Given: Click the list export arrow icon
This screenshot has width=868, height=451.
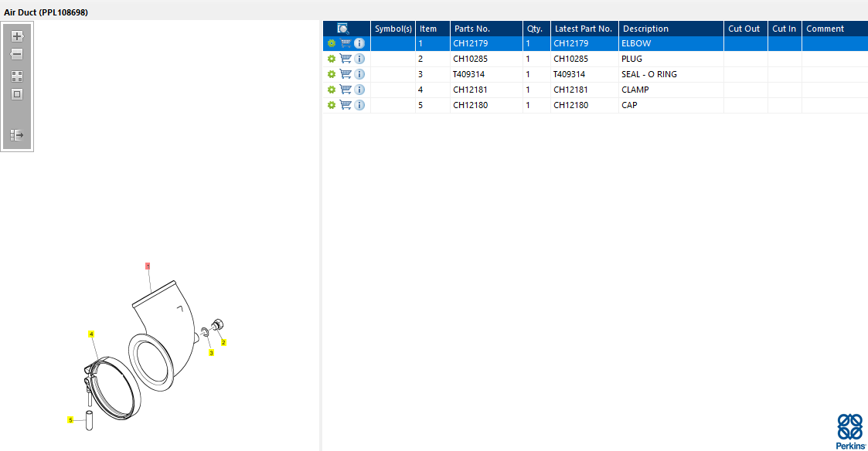Looking at the screenshot, I should 17,135.
